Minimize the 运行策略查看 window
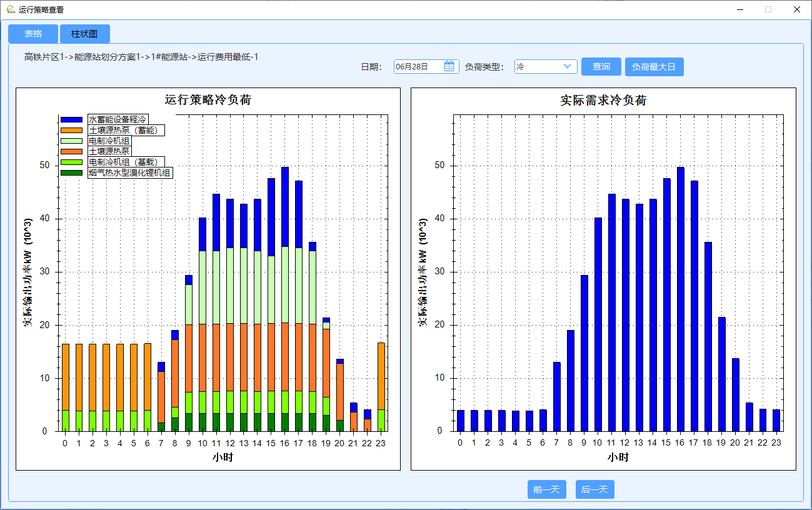Screen dimensions: 812x510 tap(740, 9)
